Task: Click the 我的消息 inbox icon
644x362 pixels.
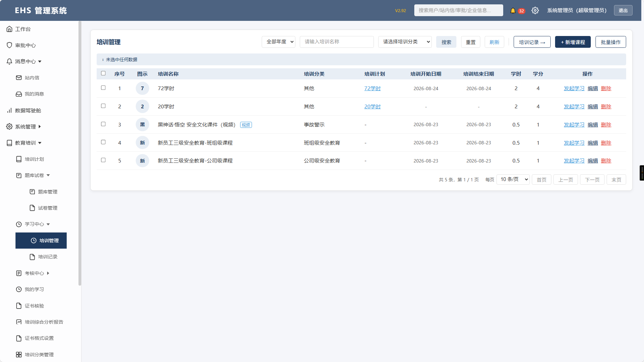Action: click(19, 94)
